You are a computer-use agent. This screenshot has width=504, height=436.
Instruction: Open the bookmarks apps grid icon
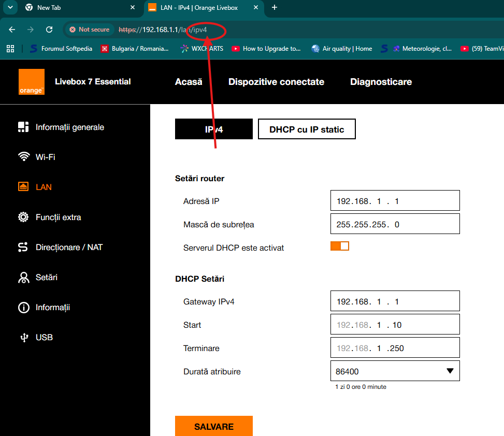[x=10, y=49]
